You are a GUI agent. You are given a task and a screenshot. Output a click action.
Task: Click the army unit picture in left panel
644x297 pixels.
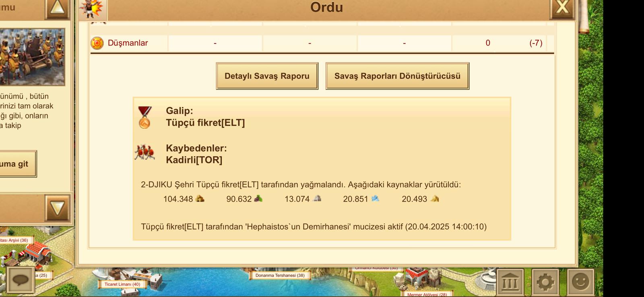point(32,57)
